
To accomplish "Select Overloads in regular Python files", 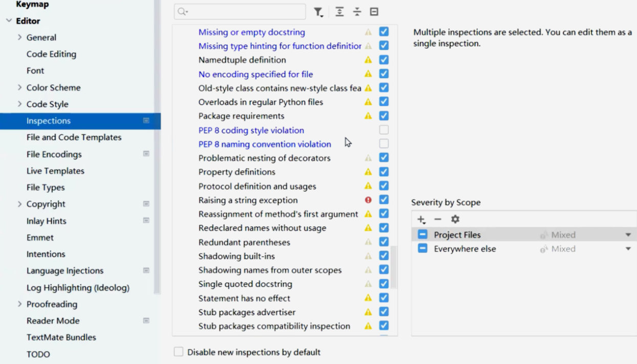I will click(x=261, y=102).
